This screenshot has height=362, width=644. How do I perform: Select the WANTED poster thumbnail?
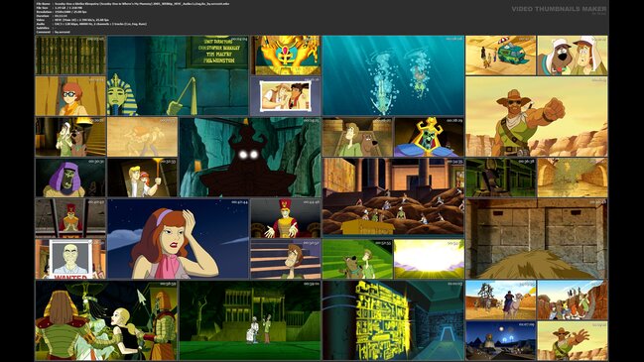[70, 260]
